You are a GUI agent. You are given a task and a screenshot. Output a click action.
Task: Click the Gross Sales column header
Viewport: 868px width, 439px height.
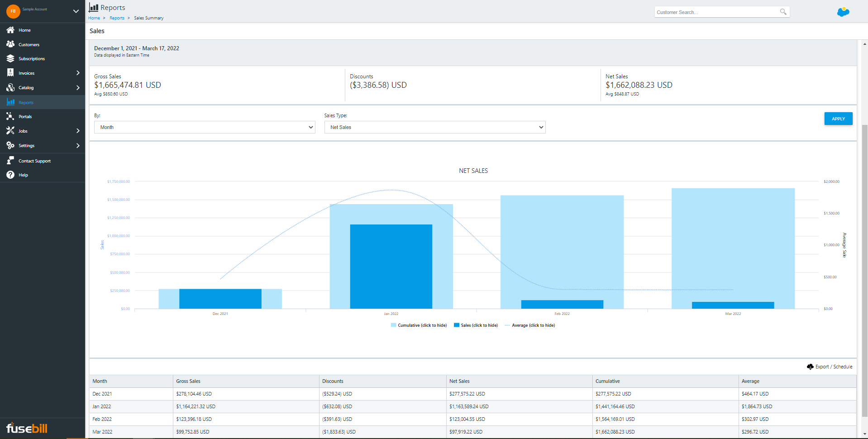[x=246, y=381]
